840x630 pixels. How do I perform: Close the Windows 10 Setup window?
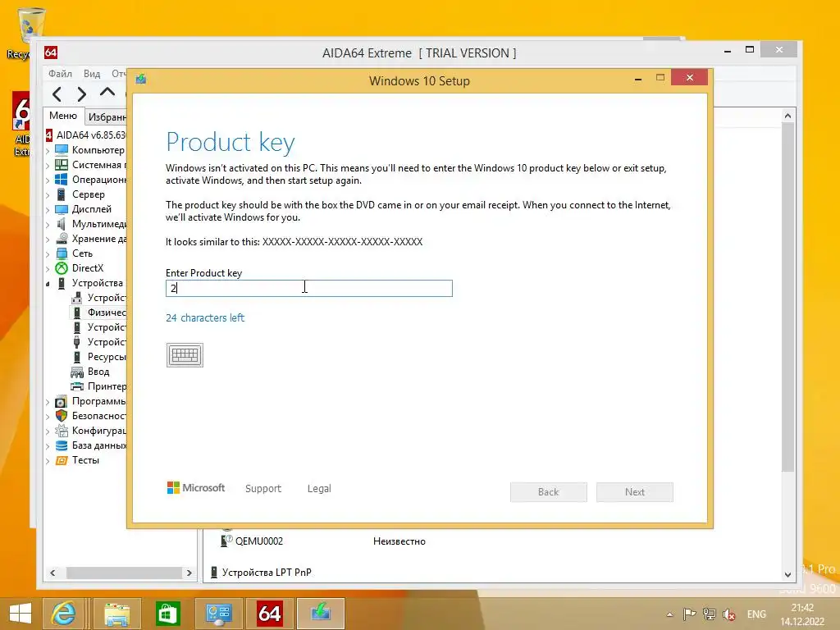[x=689, y=78]
